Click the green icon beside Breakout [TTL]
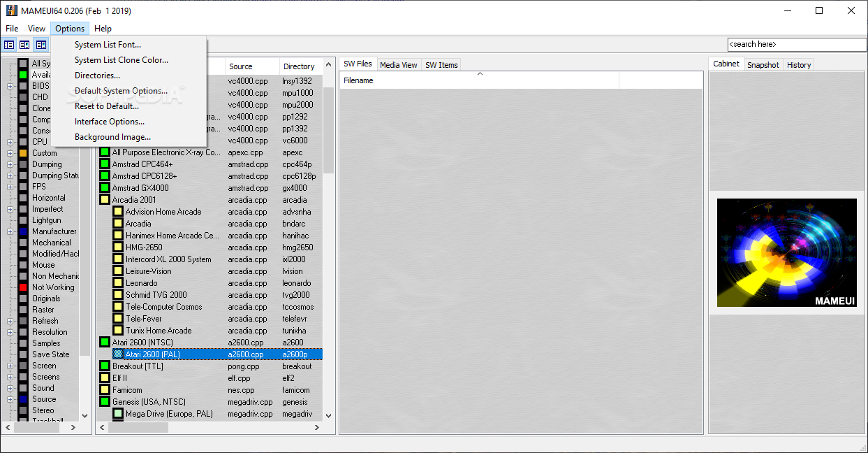 click(105, 366)
